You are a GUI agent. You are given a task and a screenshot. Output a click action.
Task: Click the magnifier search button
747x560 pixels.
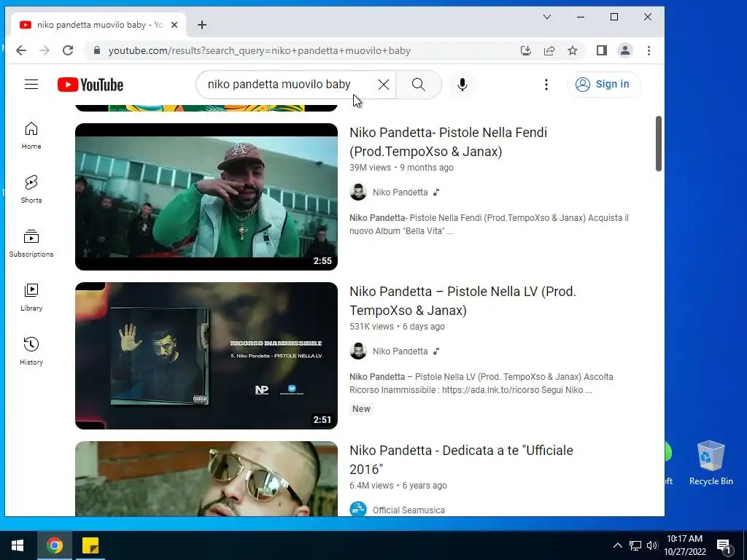pos(418,85)
